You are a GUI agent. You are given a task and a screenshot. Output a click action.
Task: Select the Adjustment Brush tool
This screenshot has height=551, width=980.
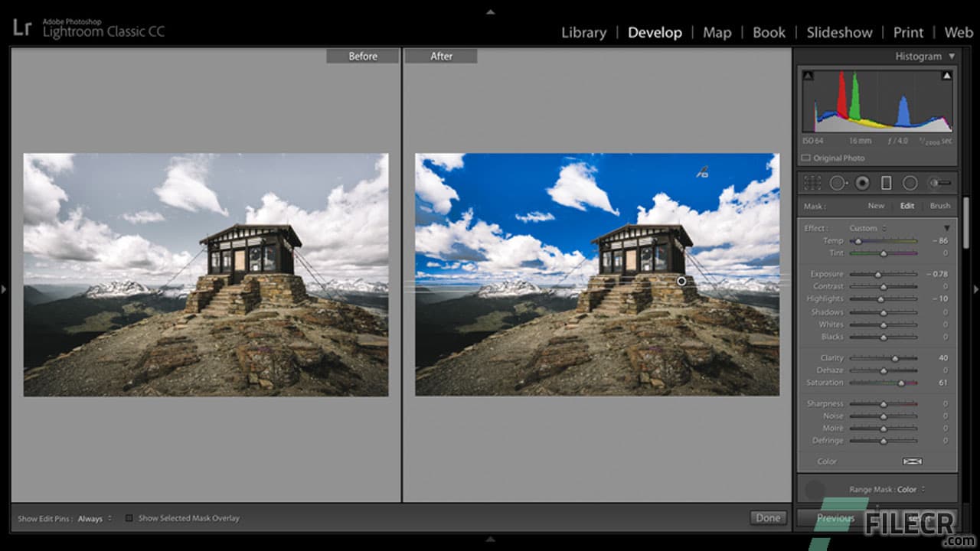pyautogui.click(x=936, y=183)
